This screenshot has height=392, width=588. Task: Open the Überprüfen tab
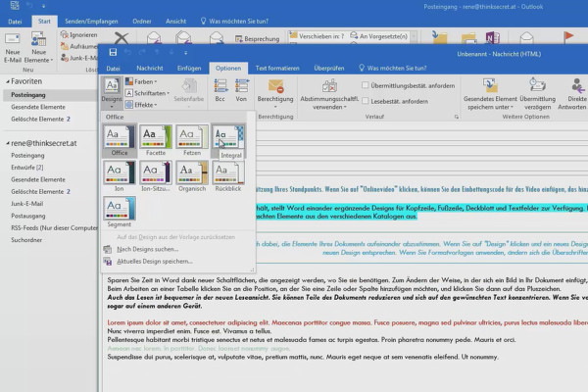click(329, 69)
